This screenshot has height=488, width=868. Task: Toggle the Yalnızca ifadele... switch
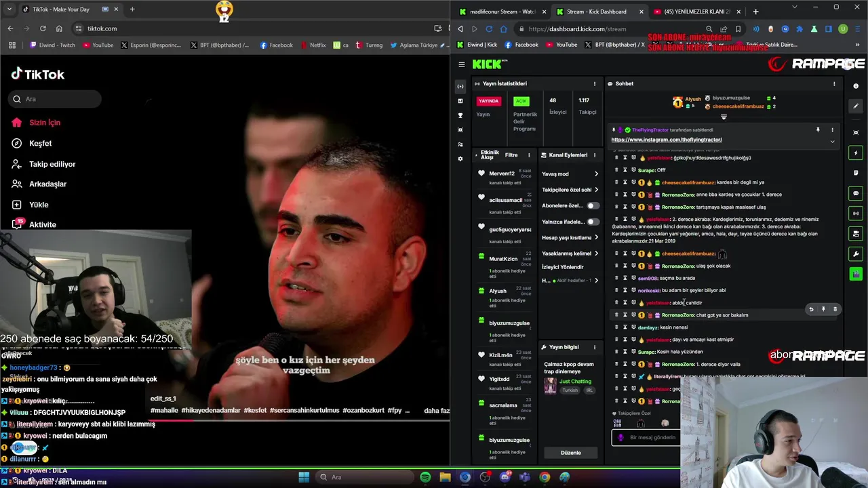593,222
